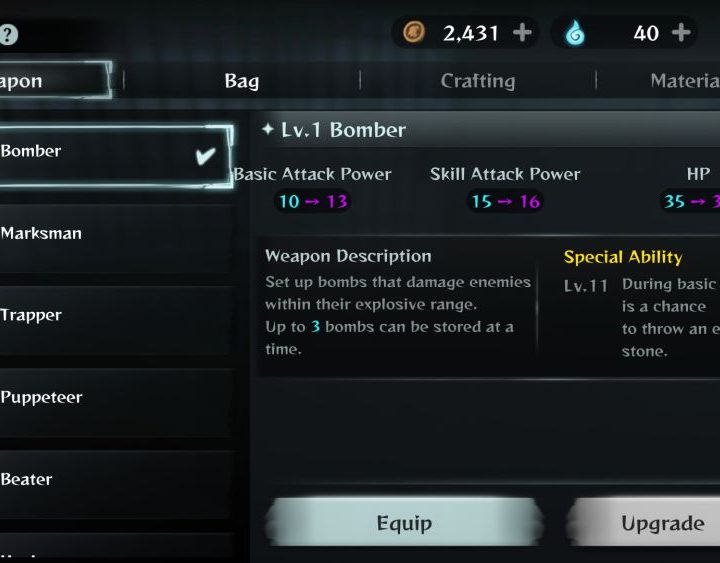Viewport: 720px width, 563px height.
Task: Open the Crafting tab
Action: pos(478,81)
